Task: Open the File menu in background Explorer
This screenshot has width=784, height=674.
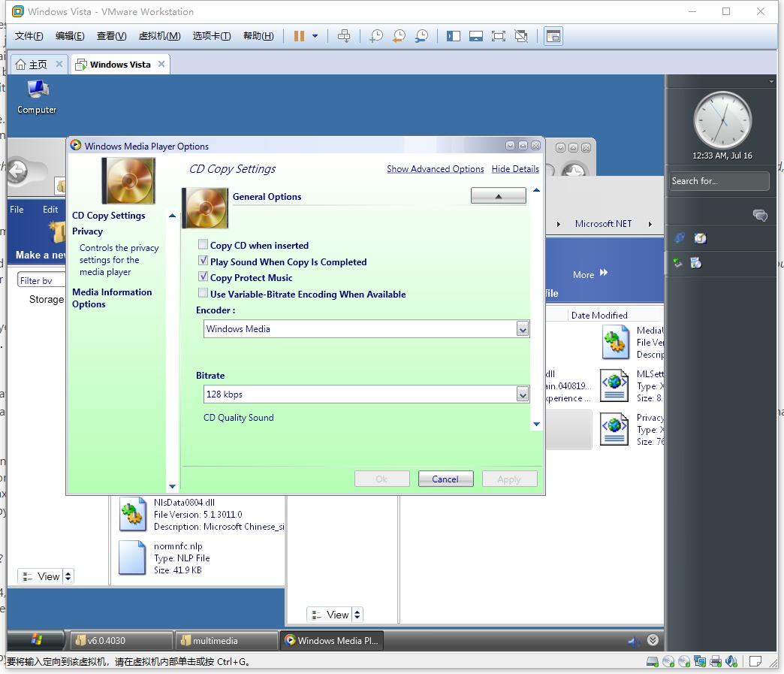Action: [x=17, y=210]
